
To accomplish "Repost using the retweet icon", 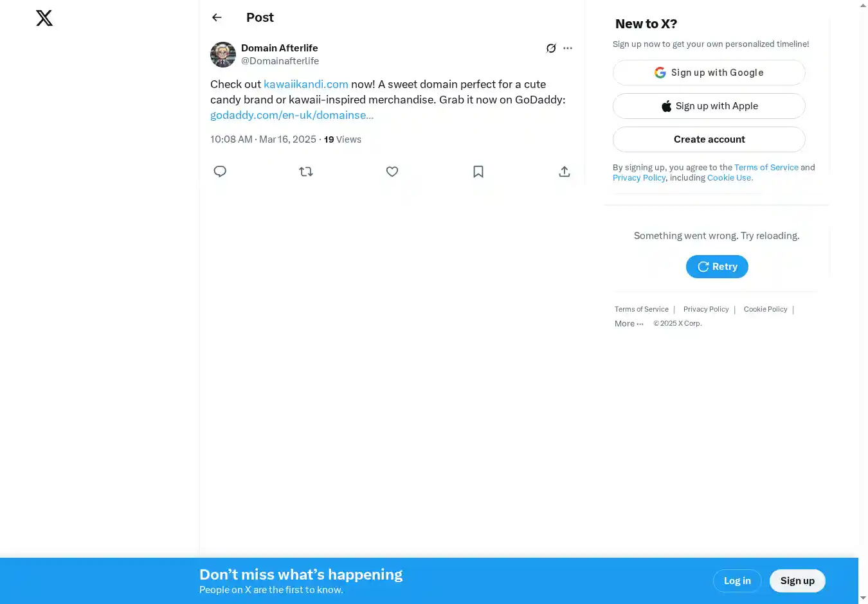I will click(x=306, y=172).
